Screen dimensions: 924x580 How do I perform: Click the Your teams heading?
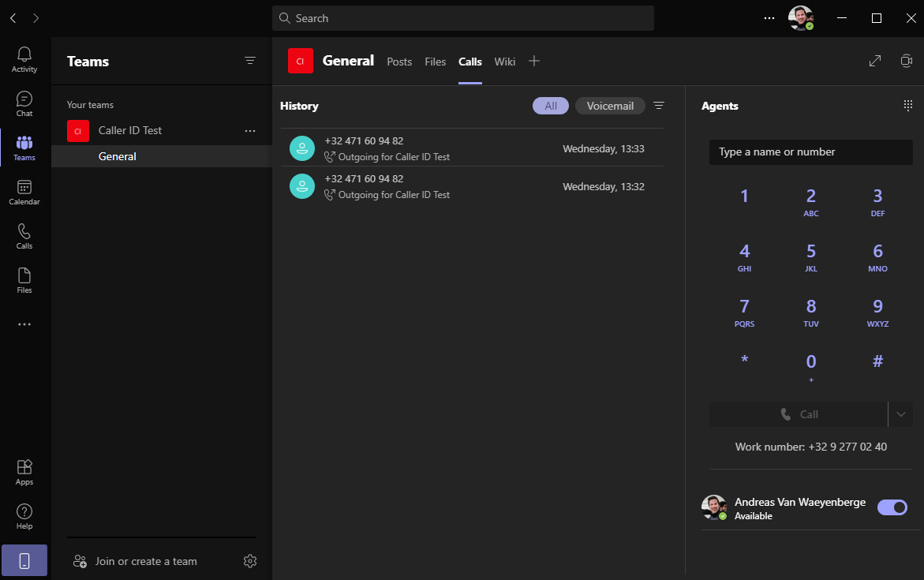(x=90, y=105)
